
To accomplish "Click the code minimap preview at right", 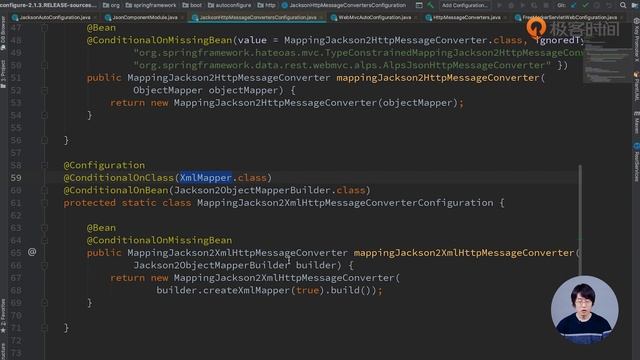I will (x=607, y=61).
